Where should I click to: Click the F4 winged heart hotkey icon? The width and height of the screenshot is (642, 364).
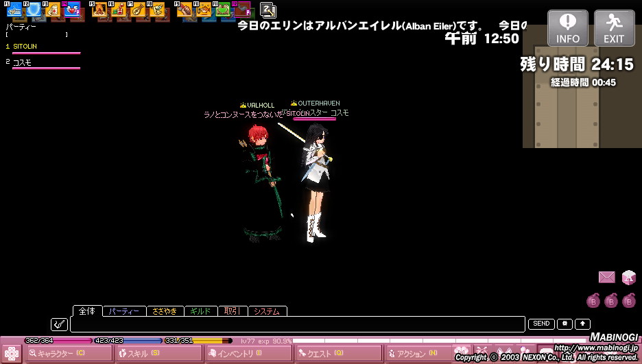pos(71,10)
